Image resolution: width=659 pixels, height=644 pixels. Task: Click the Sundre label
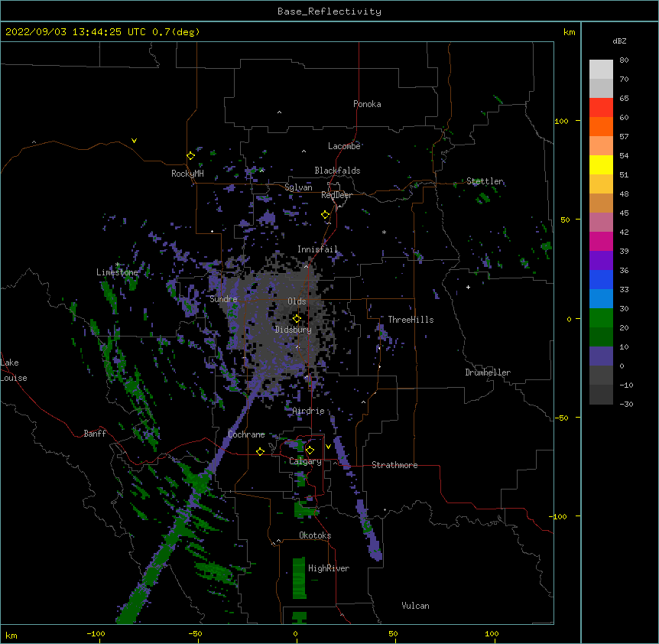223,299
